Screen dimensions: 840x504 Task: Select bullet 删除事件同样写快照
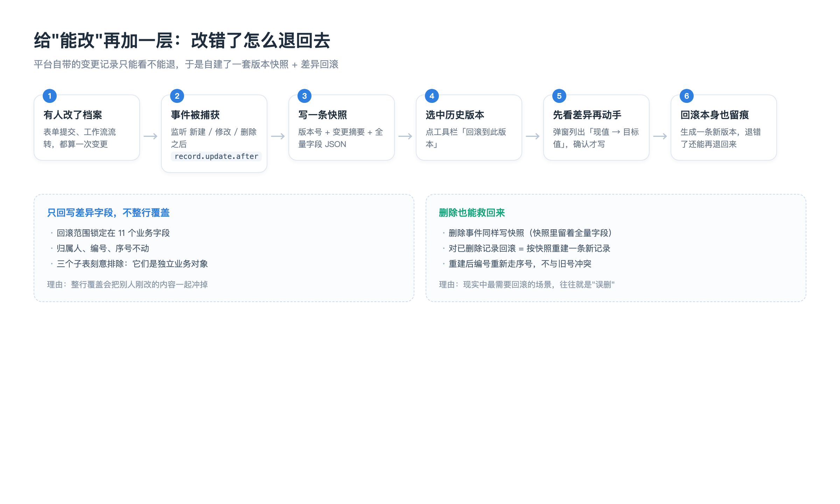(x=530, y=233)
